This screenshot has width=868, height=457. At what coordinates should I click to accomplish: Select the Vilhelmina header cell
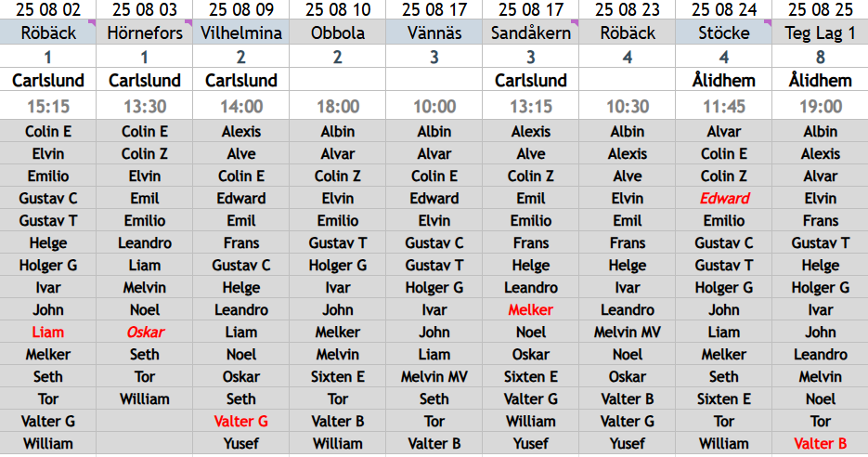tap(240, 33)
